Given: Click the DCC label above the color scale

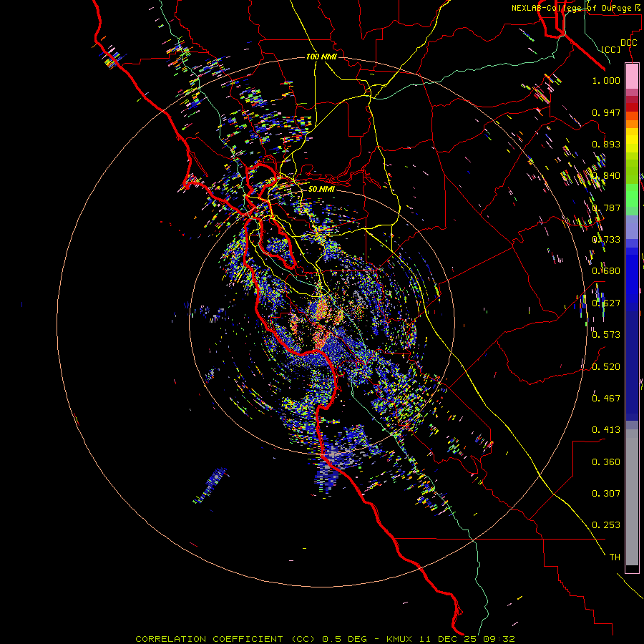Looking at the screenshot, I should click(x=628, y=43).
